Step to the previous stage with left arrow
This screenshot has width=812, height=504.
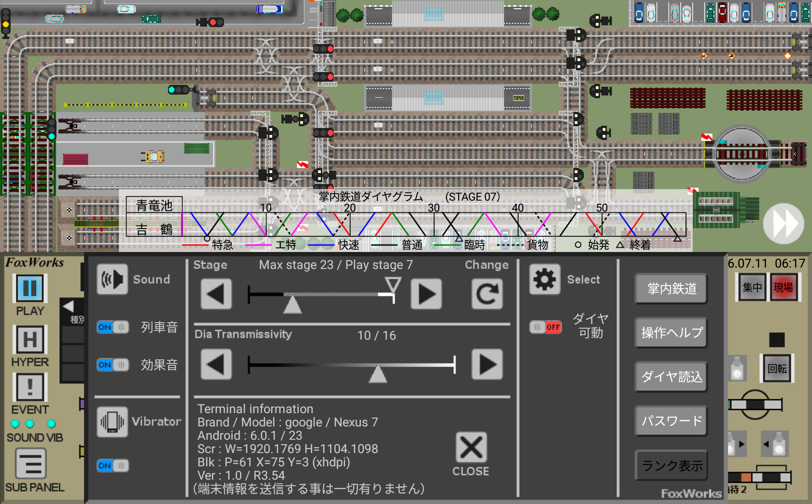(x=216, y=294)
